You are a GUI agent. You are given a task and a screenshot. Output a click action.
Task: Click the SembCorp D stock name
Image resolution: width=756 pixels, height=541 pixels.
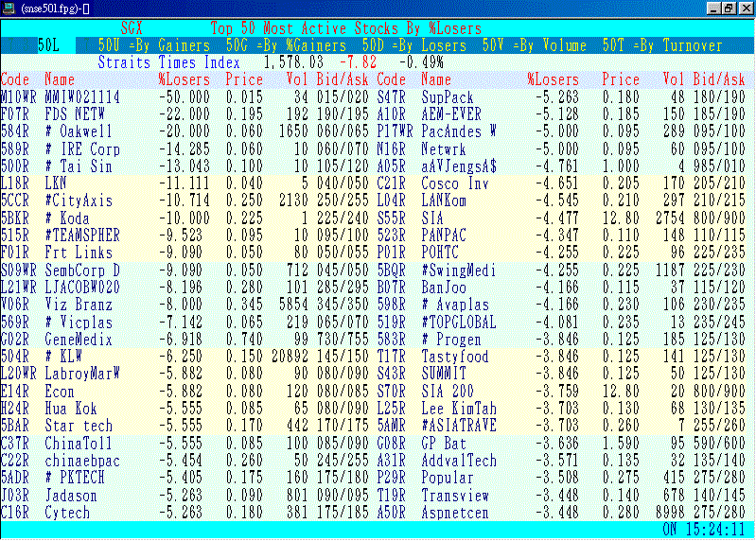(82, 270)
